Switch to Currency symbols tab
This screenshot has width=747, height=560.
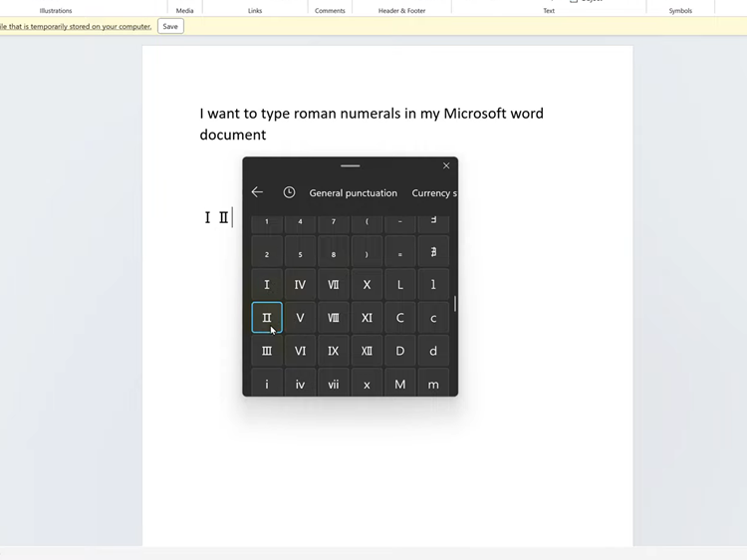pos(434,193)
